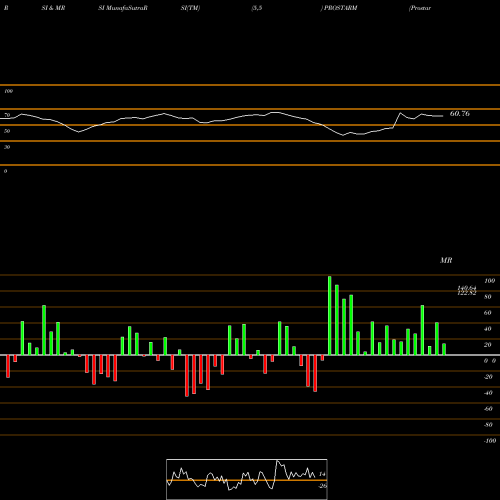Image resolution: width=500 pixels, height=500 pixels.
Task: Click the 'MR' panel title label
Action: pyautogui.click(x=446, y=260)
